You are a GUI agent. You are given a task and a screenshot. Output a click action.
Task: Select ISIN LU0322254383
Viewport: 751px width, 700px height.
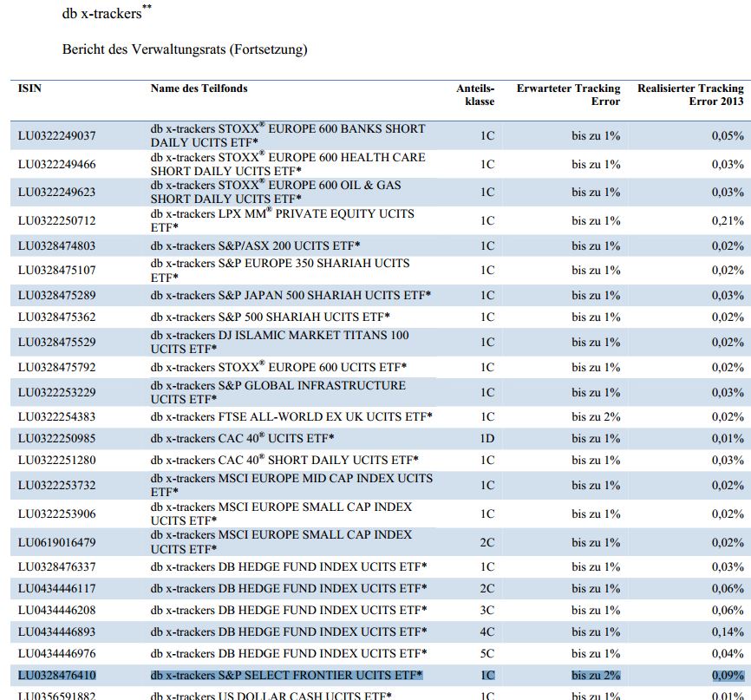57,417
